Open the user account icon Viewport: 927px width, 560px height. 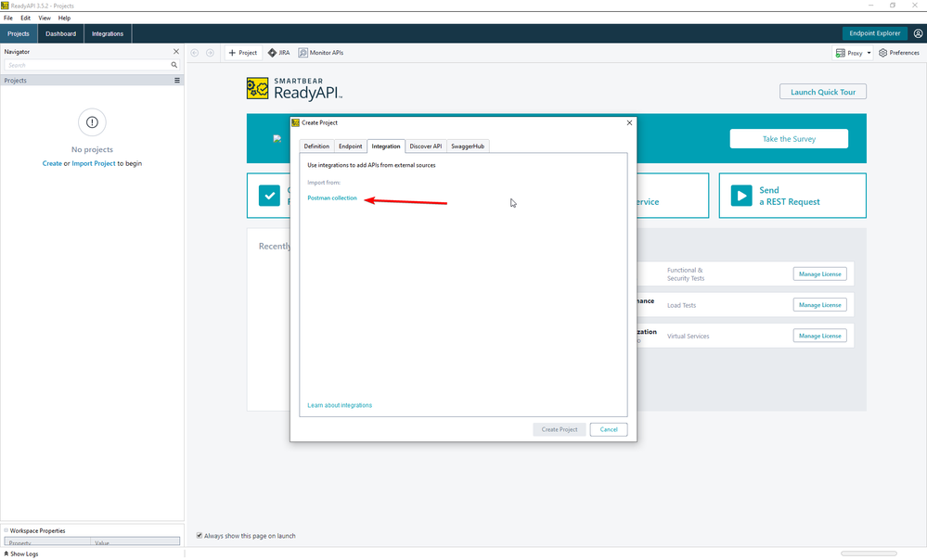pyautogui.click(x=918, y=33)
